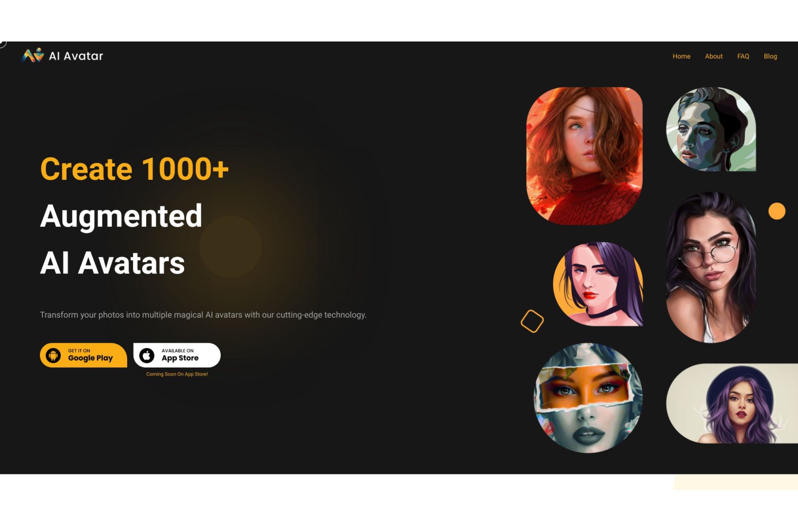Click the 'Coming Soon On App Store!' text
The height and width of the screenshot is (532, 798).
(x=177, y=374)
